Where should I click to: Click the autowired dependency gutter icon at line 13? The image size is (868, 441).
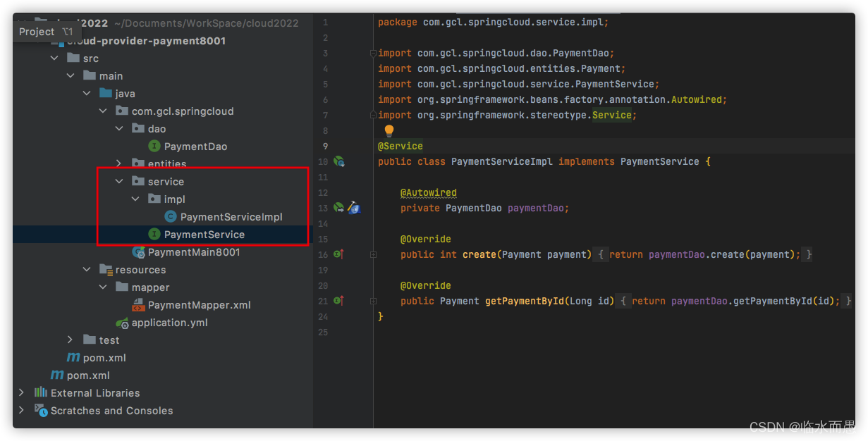click(x=338, y=208)
